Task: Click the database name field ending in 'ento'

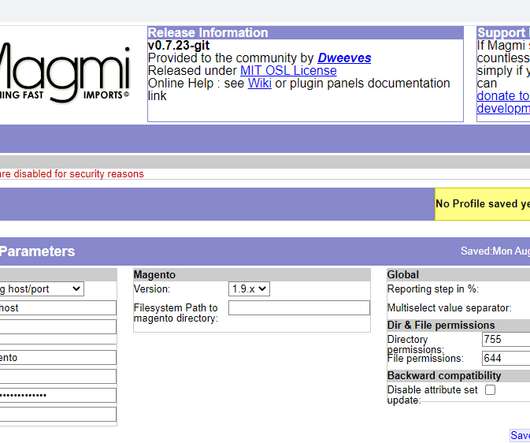Action: click(58, 358)
